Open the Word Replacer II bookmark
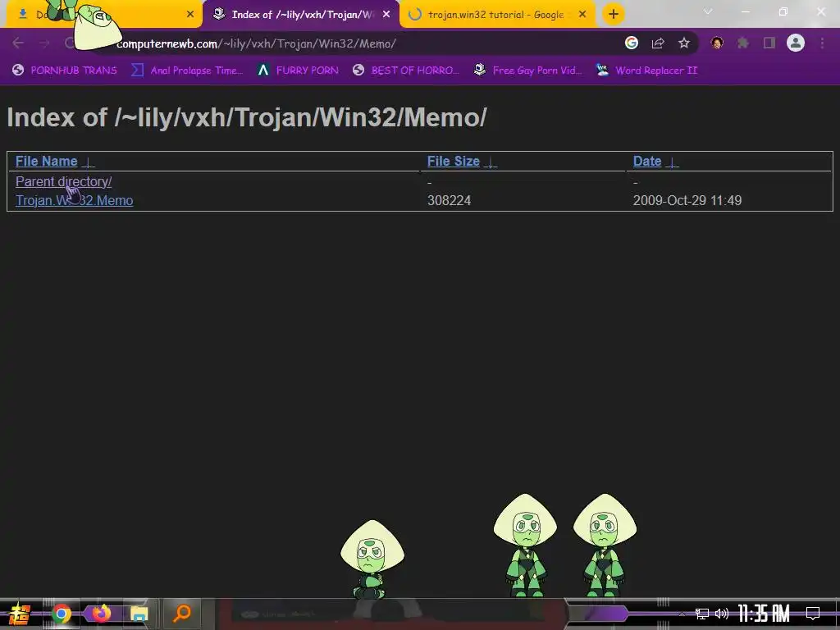Image resolution: width=840 pixels, height=630 pixels. pos(647,71)
